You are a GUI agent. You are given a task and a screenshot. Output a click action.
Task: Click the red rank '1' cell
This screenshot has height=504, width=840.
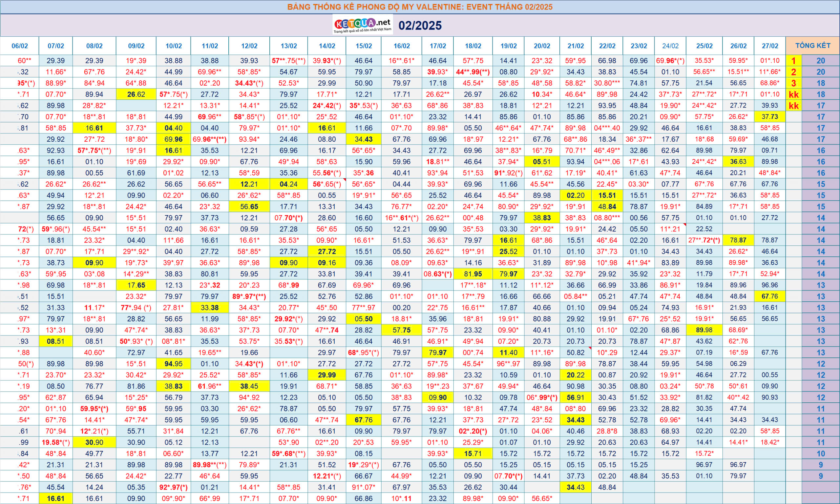point(794,61)
